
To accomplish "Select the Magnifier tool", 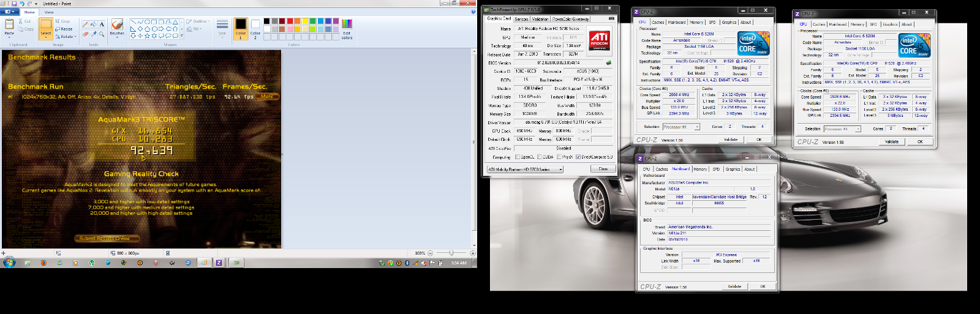I will coord(102,34).
